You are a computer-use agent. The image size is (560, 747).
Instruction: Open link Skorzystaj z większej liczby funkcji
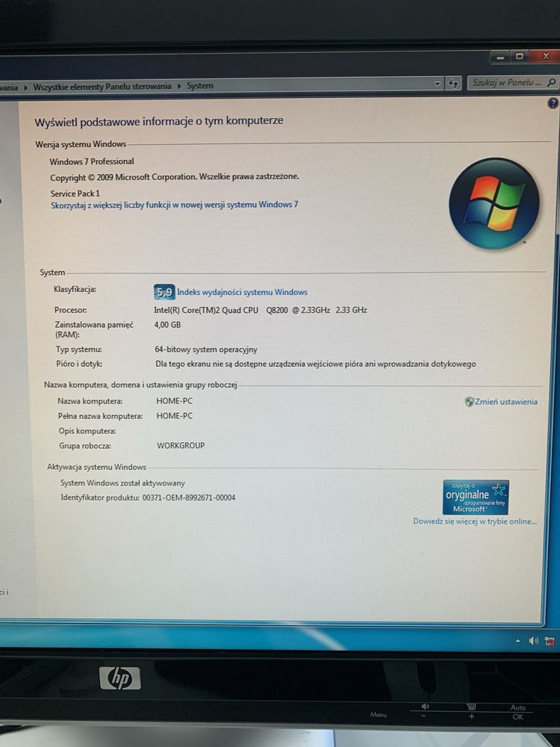(x=174, y=205)
